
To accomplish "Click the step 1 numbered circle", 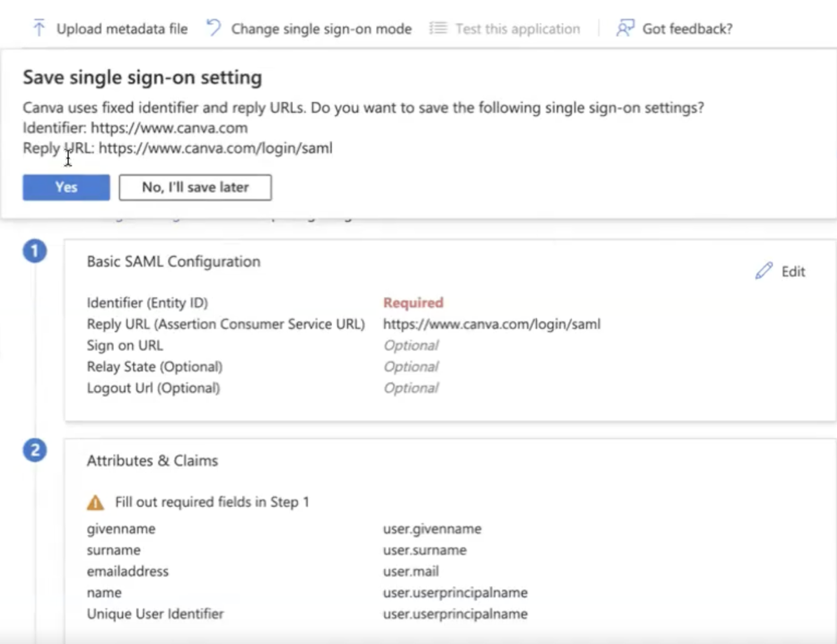I will coord(35,251).
